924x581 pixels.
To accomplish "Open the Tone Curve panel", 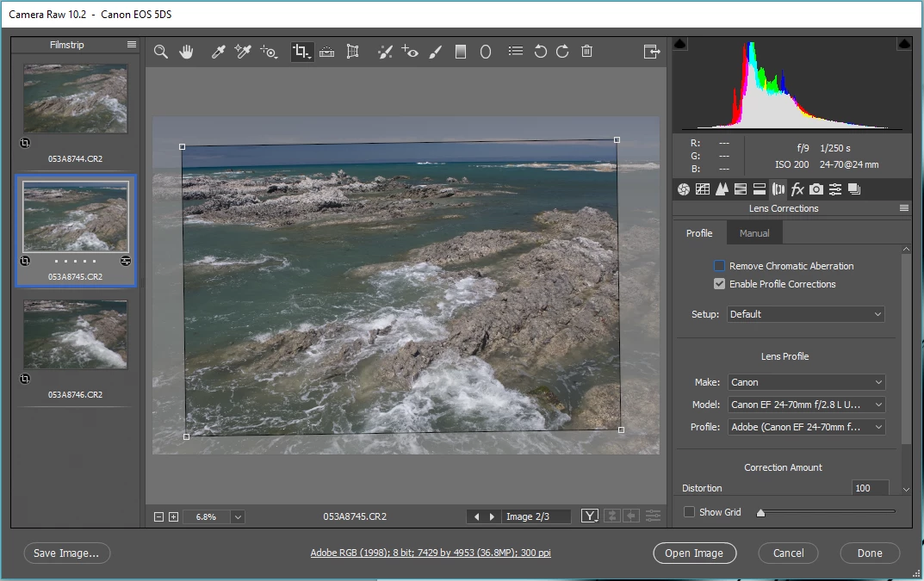I will coord(703,189).
